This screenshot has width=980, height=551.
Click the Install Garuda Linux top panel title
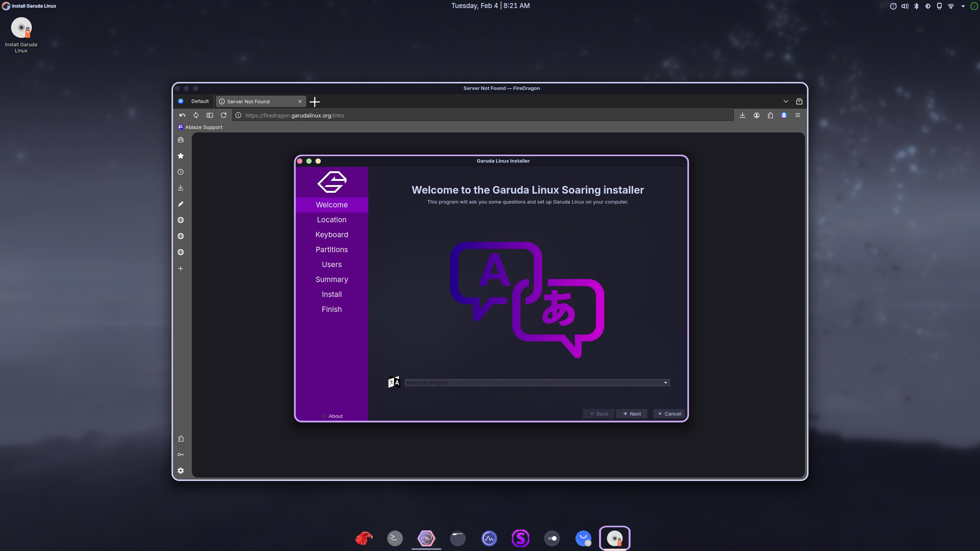34,6
